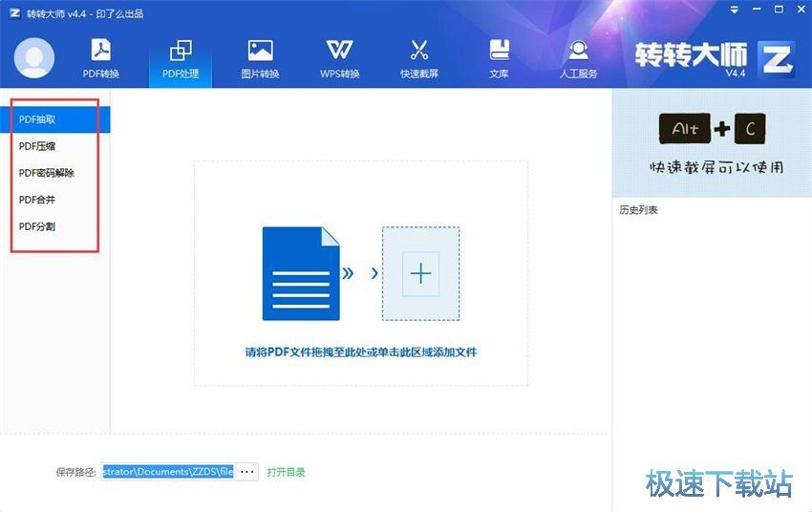This screenshot has height=512, width=812.
Task: Click the 请将PDF文件拖拽至此处 prompt text
Action: point(361,352)
